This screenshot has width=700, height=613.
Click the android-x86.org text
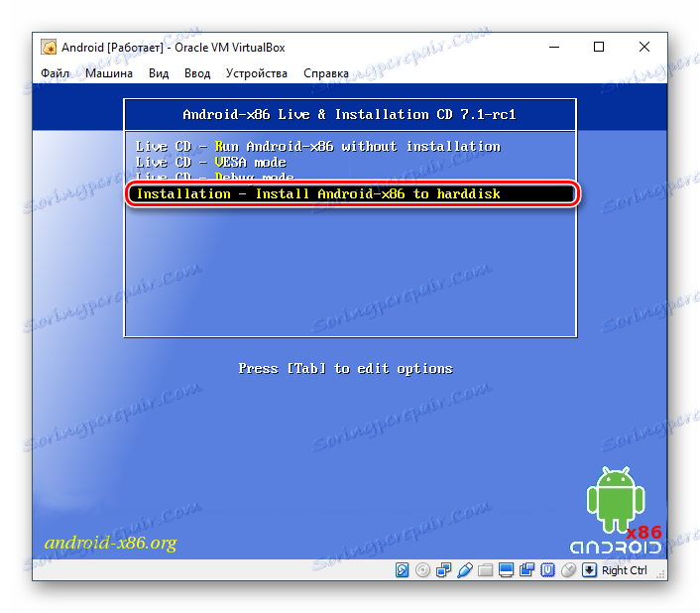point(110,543)
